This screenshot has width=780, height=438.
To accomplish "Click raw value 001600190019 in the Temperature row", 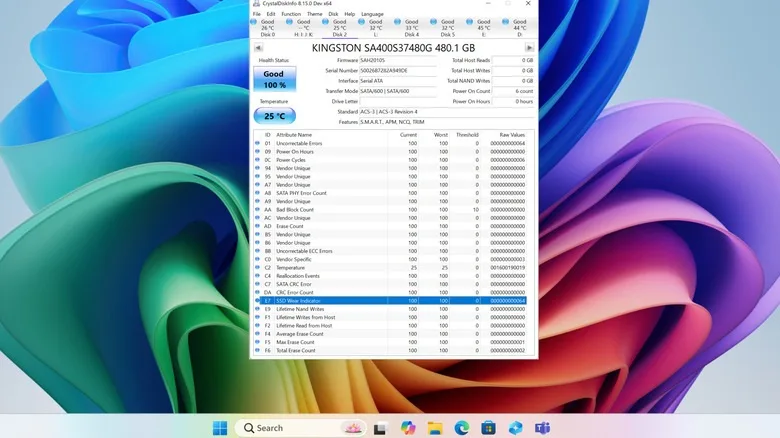I will pyautogui.click(x=507, y=267).
